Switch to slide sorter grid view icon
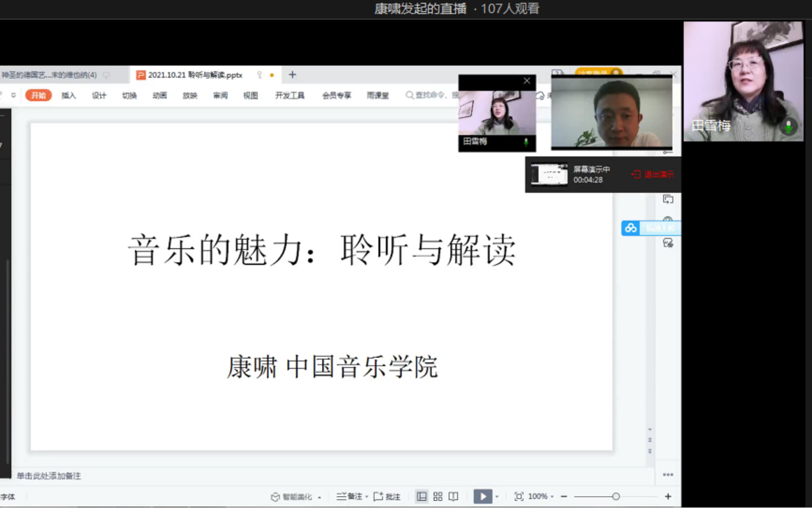The height and width of the screenshot is (508, 812). point(438,496)
